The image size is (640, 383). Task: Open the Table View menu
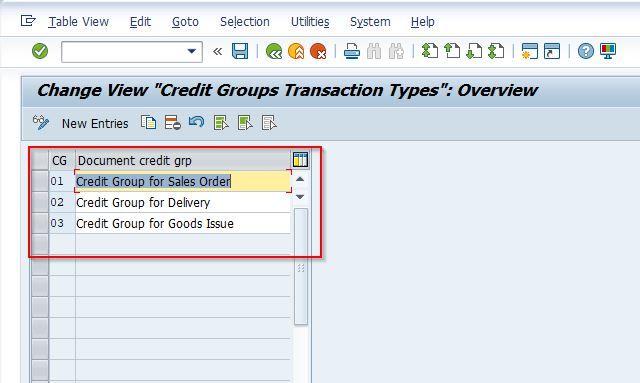78,22
